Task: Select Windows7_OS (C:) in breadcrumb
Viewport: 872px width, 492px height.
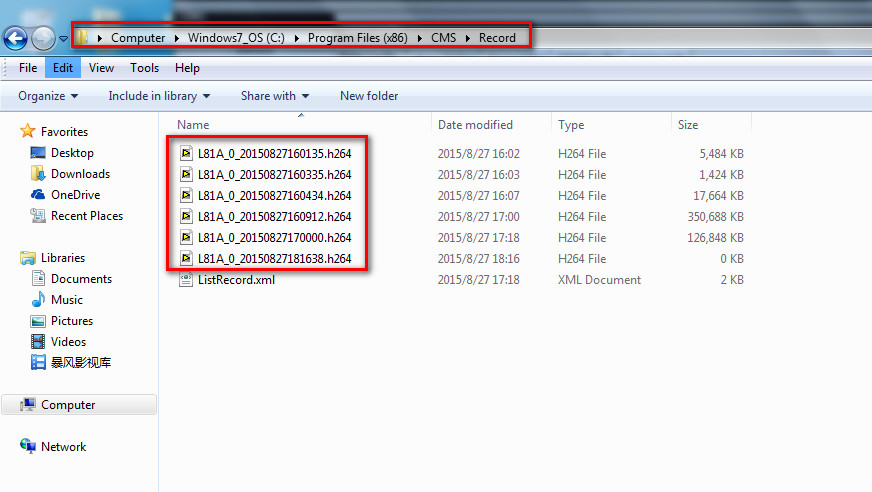Action: (236, 38)
